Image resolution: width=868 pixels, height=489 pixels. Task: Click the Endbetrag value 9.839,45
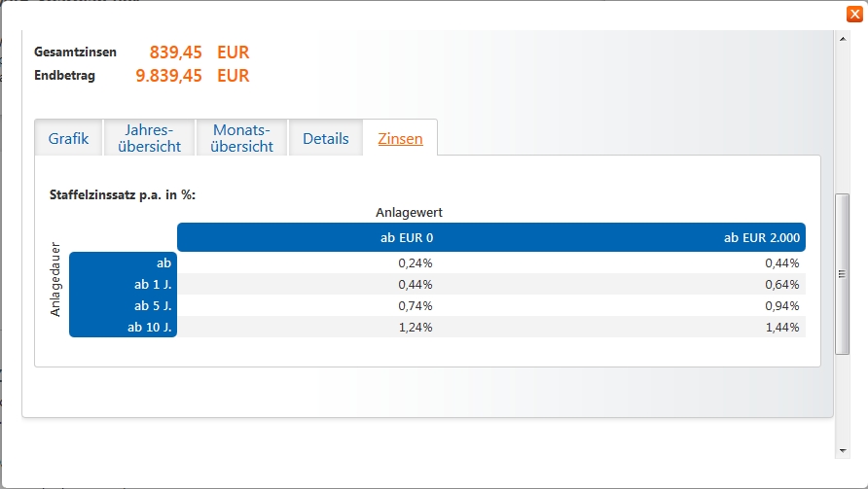(168, 76)
